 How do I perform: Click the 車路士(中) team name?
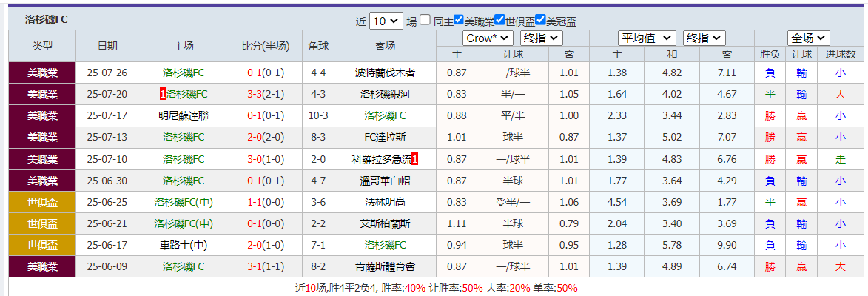tap(184, 245)
